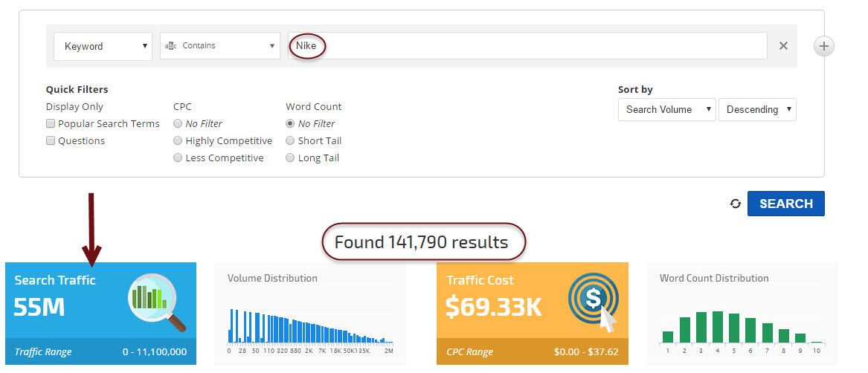Viewport: 868px width, 373px height.
Task: Select Less Competitive CPC option
Action: click(x=178, y=158)
